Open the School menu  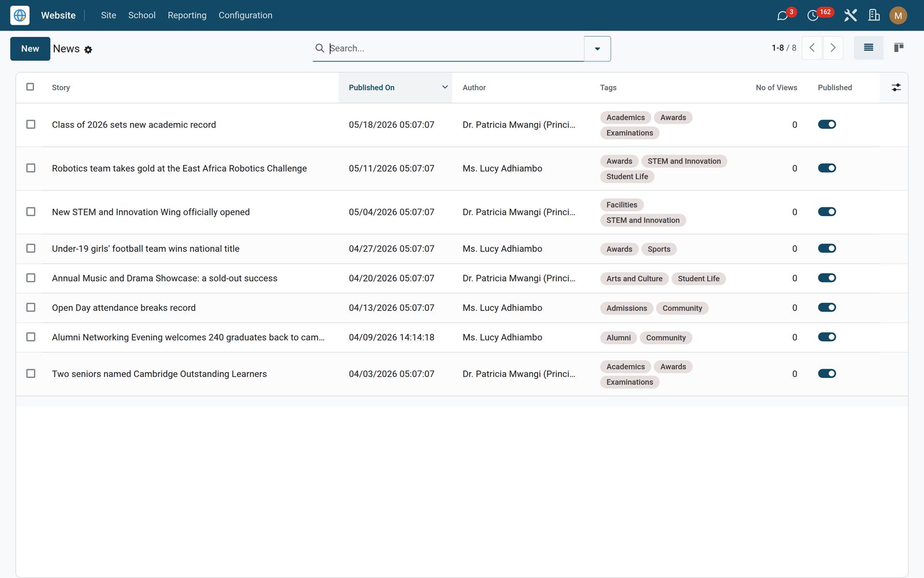[x=142, y=16]
